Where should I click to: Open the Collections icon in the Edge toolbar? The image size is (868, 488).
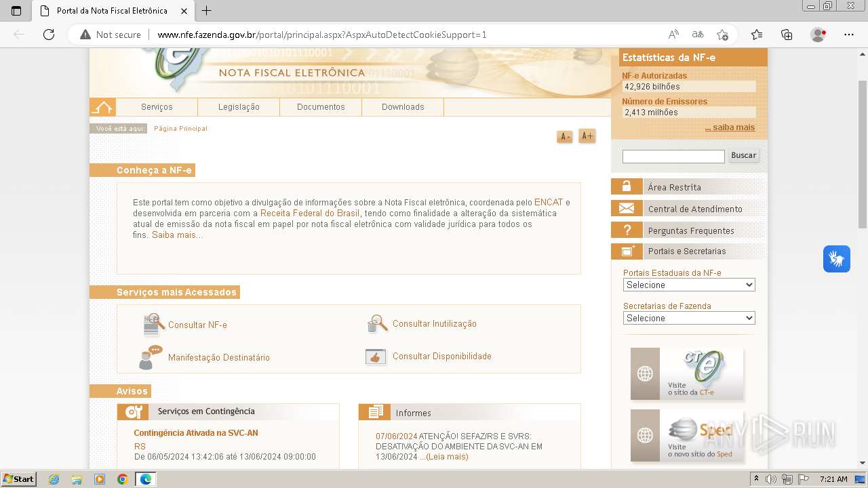(787, 35)
